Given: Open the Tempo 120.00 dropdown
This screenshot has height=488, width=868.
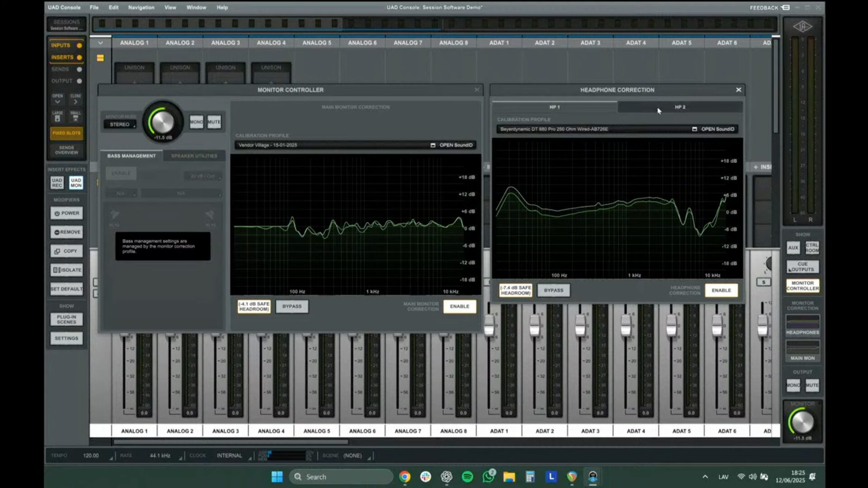Looking at the screenshot, I should (x=97, y=455).
